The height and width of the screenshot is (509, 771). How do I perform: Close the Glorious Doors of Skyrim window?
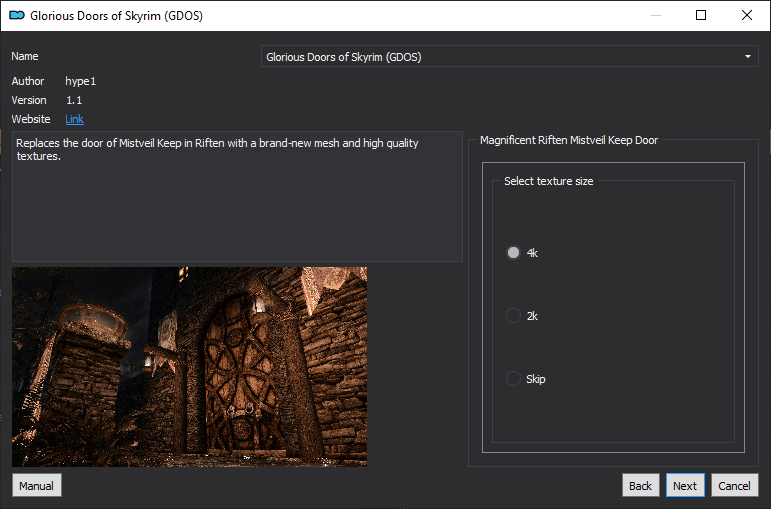click(747, 15)
